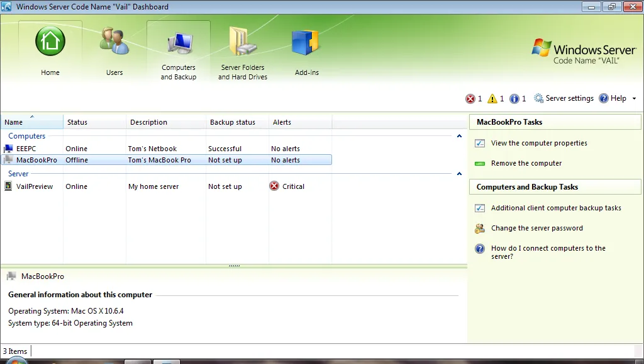Open the Help dropdown arrow
Image resolution: width=644 pixels, height=364 pixels.
[x=634, y=99]
